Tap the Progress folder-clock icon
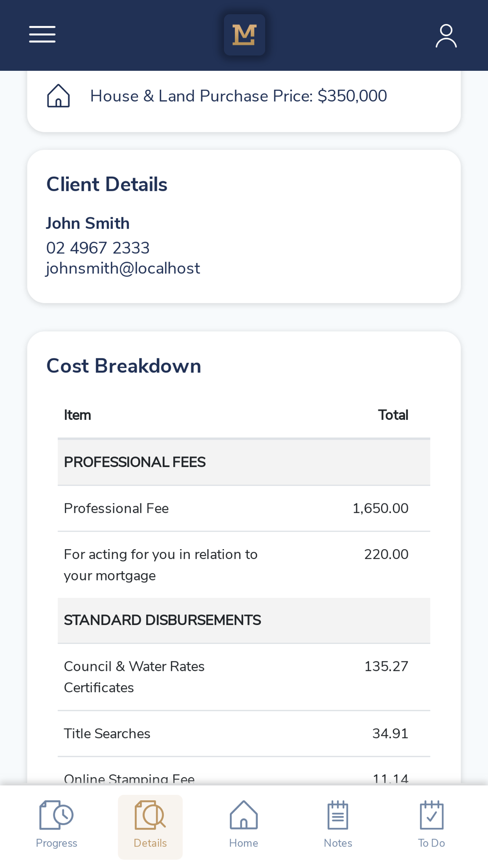Screen dimensions: 488x868 57,815
